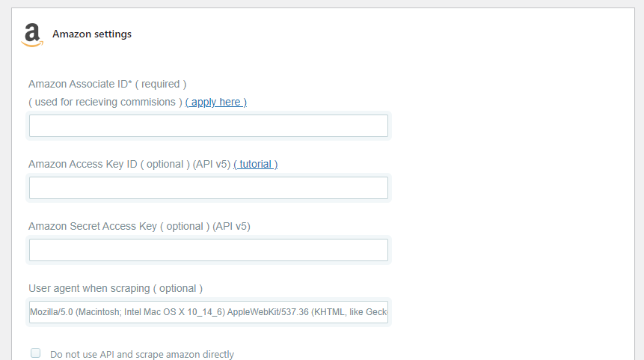Focus the Amazon Associate ID input field
The width and height of the screenshot is (644, 360).
(209, 126)
